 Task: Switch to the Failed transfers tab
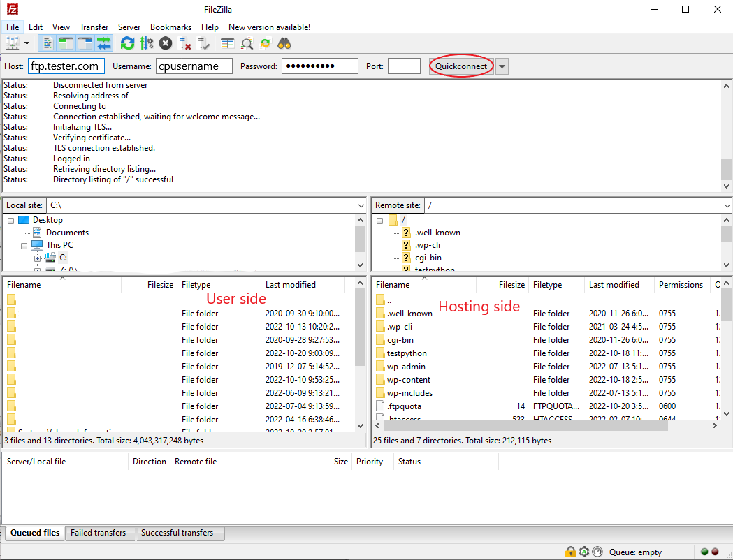pos(99,533)
